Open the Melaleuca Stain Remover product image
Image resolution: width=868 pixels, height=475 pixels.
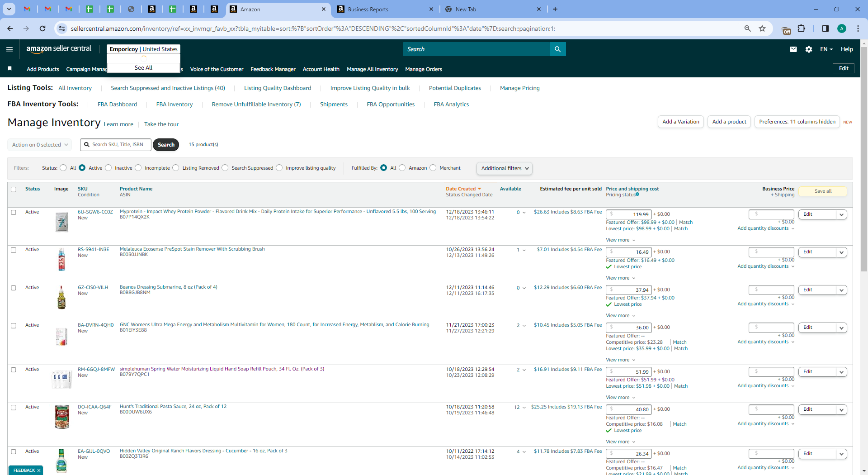62,259
